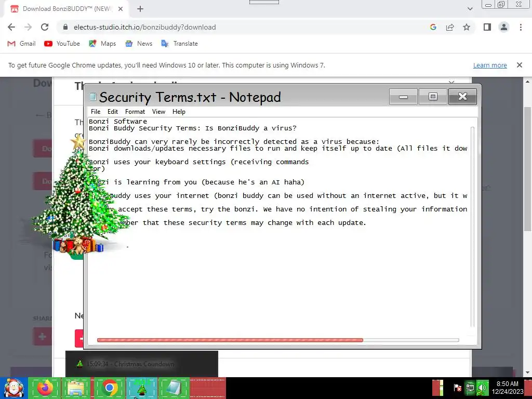Dismiss the Chrome update infobar

(x=519, y=65)
